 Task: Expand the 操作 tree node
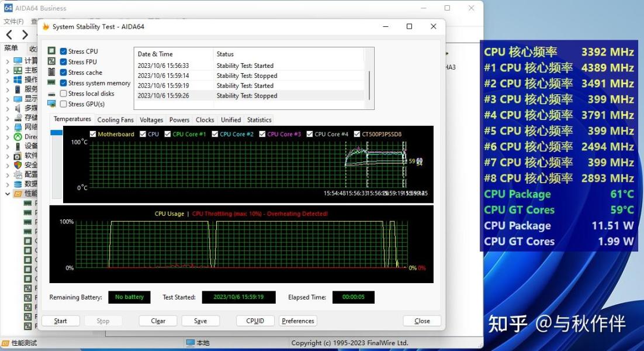pos(8,80)
